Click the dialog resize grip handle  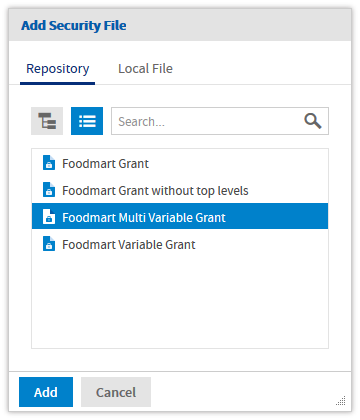(341, 401)
